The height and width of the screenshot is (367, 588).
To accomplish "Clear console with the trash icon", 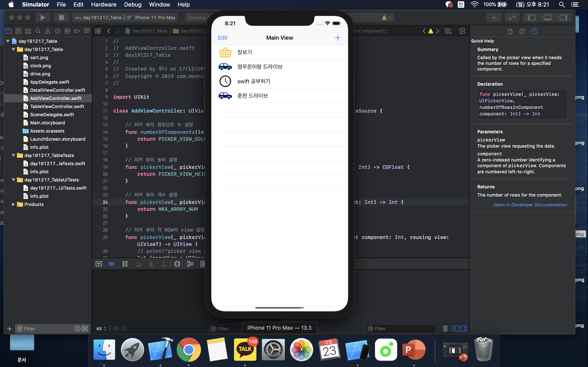I will pyautogui.click(x=445, y=328).
